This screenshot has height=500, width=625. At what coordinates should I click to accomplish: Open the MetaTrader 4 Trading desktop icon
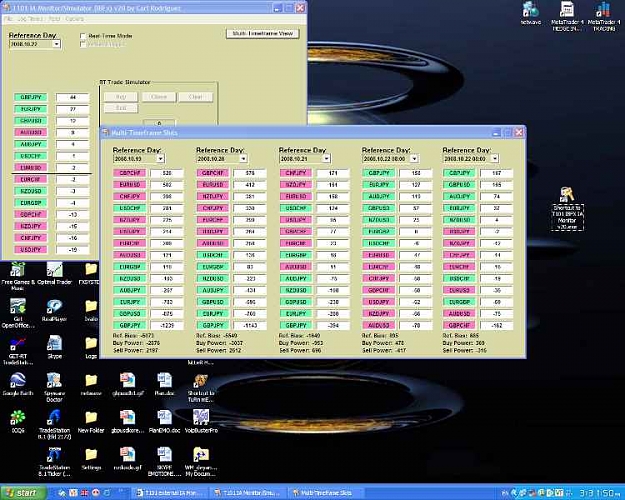click(x=604, y=16)
